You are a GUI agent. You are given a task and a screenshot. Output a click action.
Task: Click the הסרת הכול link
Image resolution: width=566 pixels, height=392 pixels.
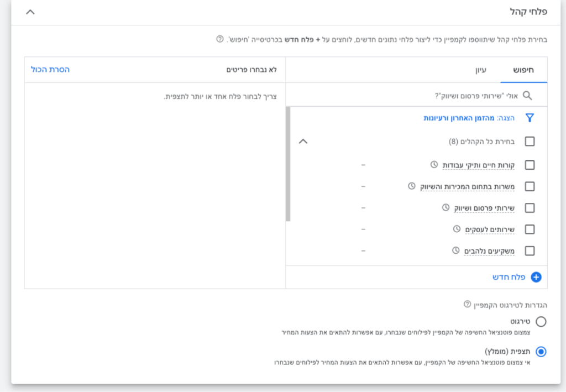pyautogui.click(x=50, y=70)
